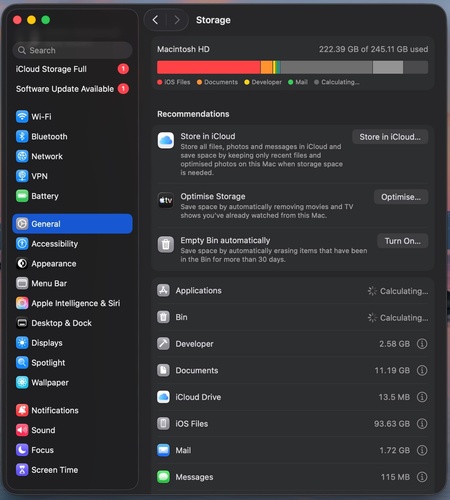Click the "Messages" row label
Viewport: 450px width, 500px height.
pos(194,477)
